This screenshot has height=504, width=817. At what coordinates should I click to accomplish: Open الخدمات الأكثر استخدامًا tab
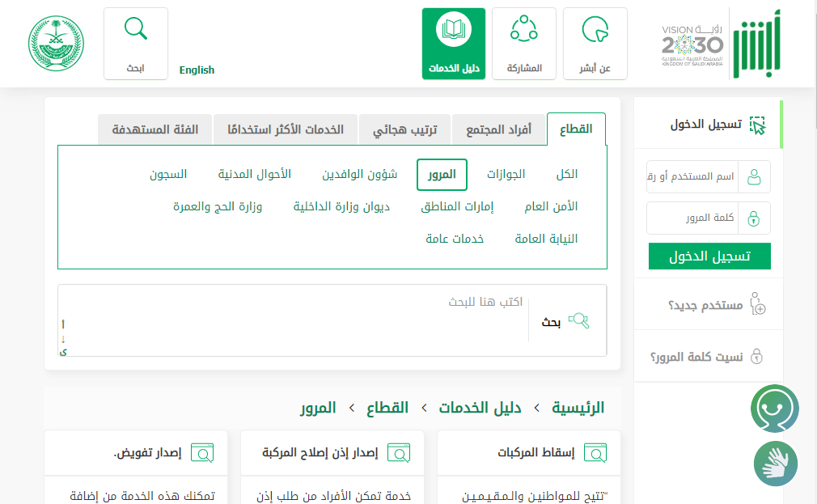pos(285,129)
